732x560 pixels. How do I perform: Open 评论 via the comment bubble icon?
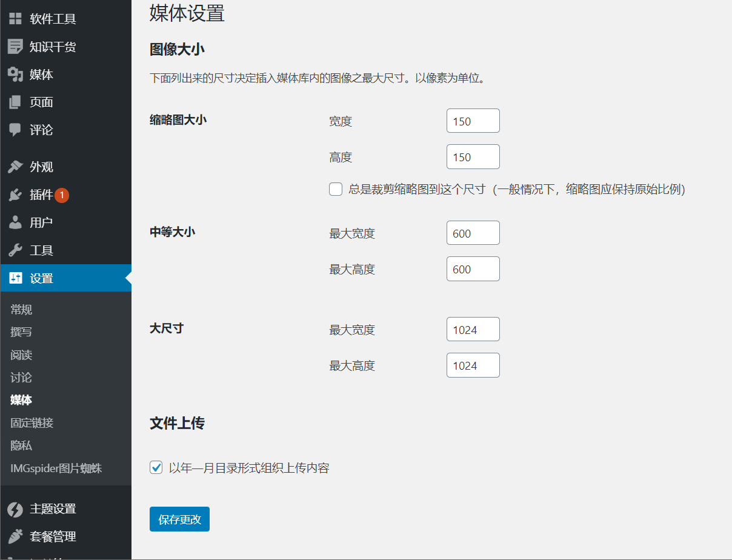[x=15, y=130]
